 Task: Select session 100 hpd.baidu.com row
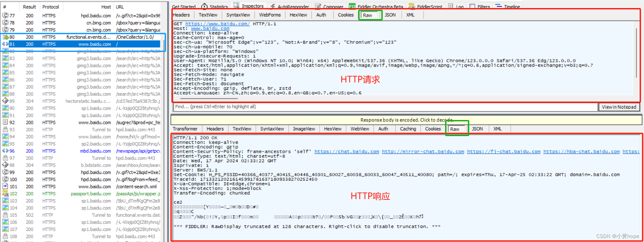click(81, 179)
